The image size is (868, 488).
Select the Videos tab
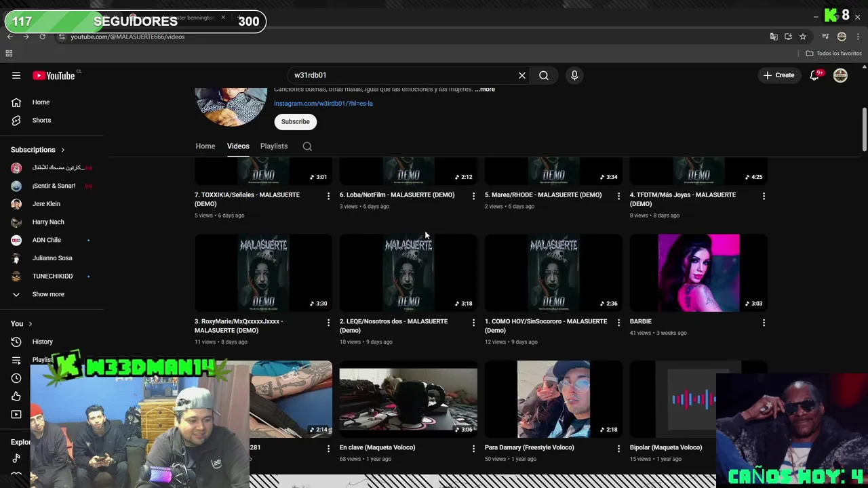(238, 146)
